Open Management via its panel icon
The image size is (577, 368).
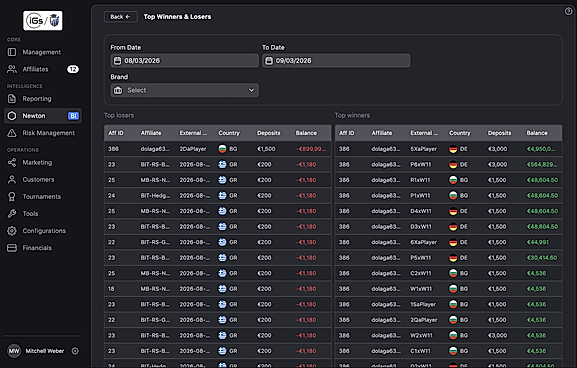(x=12, y=52)
